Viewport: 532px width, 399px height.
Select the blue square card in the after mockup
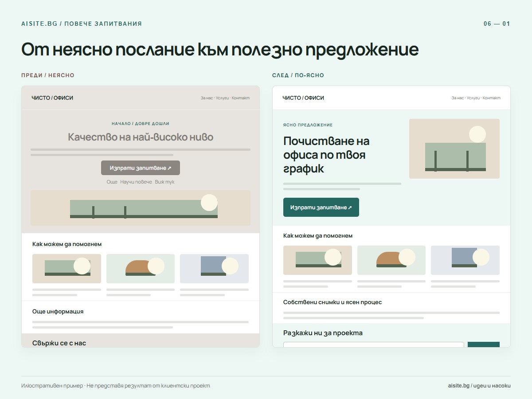tap(465, 260)
